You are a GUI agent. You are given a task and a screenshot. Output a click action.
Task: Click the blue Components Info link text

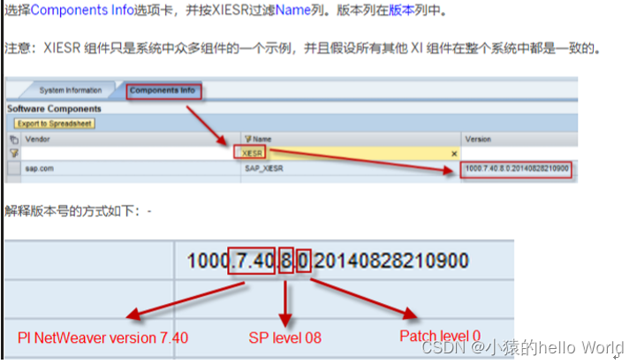pyautogui.click(x=82, y=10)
